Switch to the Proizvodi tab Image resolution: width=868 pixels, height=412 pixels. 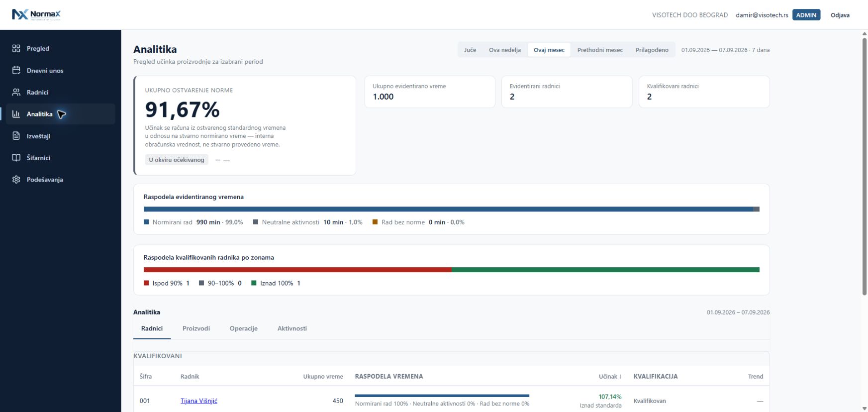point(196,328)
